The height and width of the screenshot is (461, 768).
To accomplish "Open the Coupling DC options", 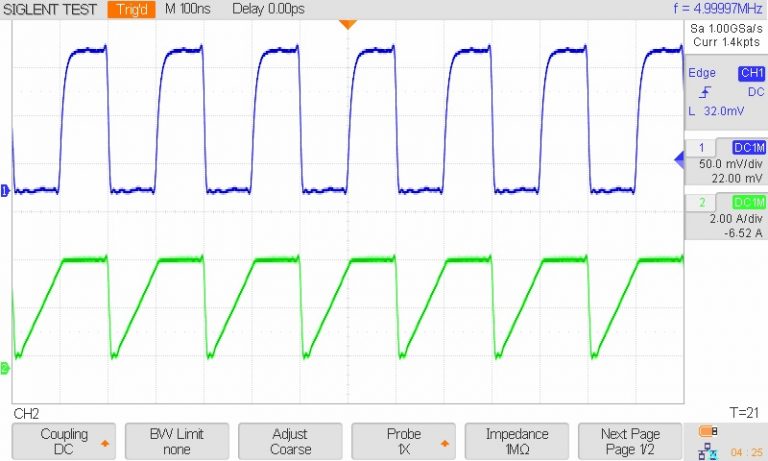I will (x=64, y=441).
